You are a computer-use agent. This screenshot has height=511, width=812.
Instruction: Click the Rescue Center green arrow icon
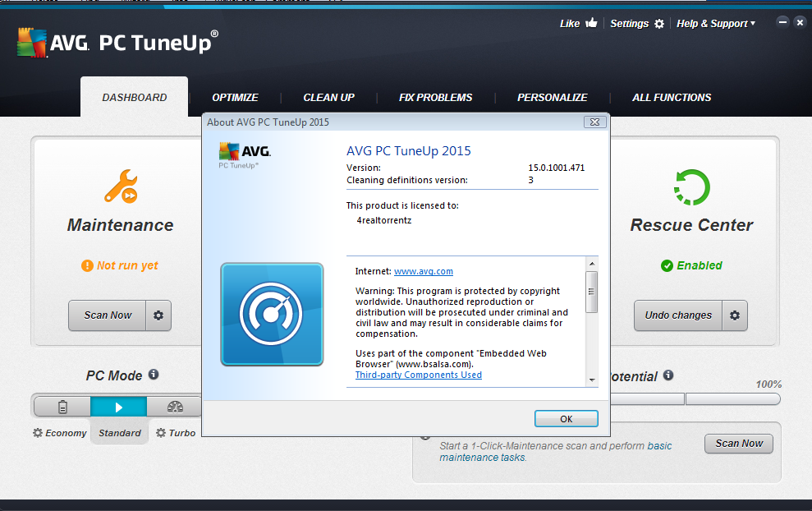[692, 187]
